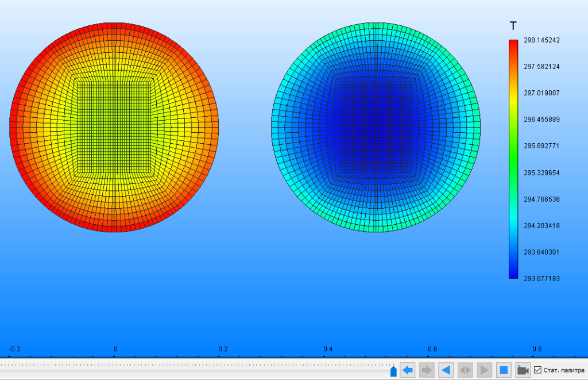
Task: Play the animation forward
Action: 484,370
